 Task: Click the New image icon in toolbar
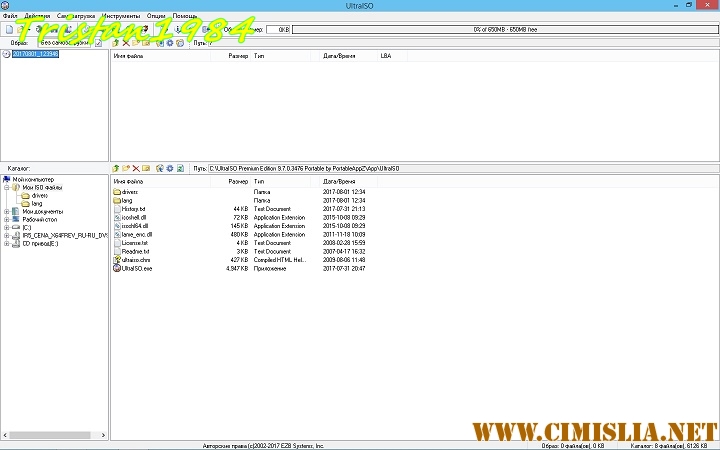(9, 29)
